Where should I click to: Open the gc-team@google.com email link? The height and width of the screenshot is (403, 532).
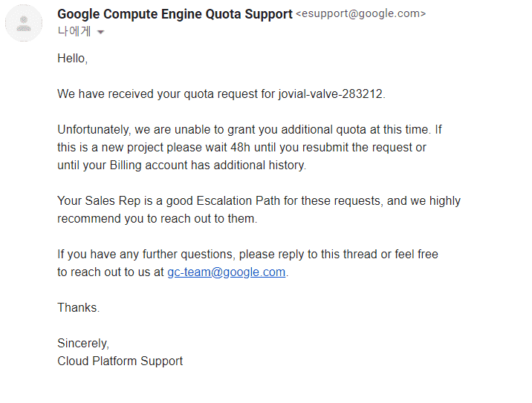226,272
